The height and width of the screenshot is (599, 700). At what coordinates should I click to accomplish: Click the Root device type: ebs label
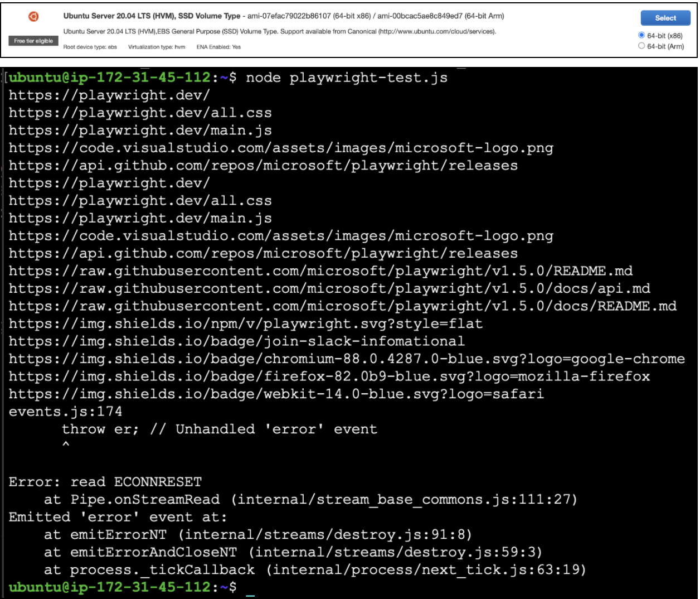coord(90,47)
